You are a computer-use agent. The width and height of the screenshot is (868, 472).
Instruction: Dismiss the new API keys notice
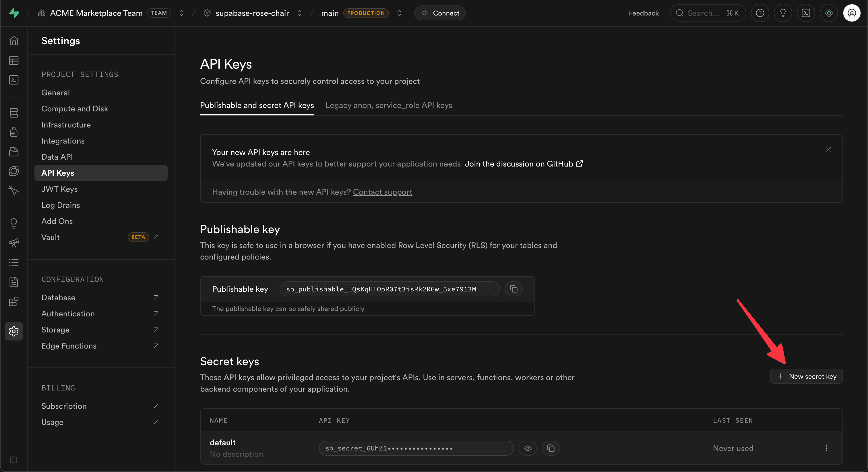(x=829, y=149)
